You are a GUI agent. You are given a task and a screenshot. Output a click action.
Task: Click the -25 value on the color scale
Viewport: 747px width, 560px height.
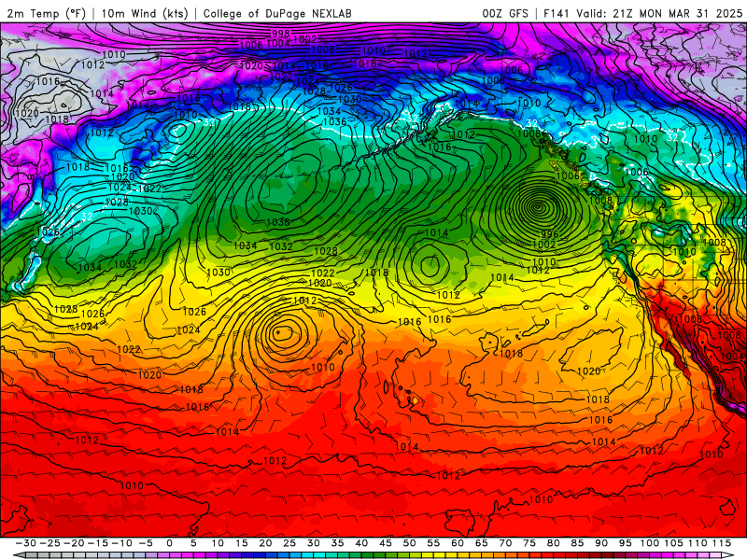pos(50,543)
